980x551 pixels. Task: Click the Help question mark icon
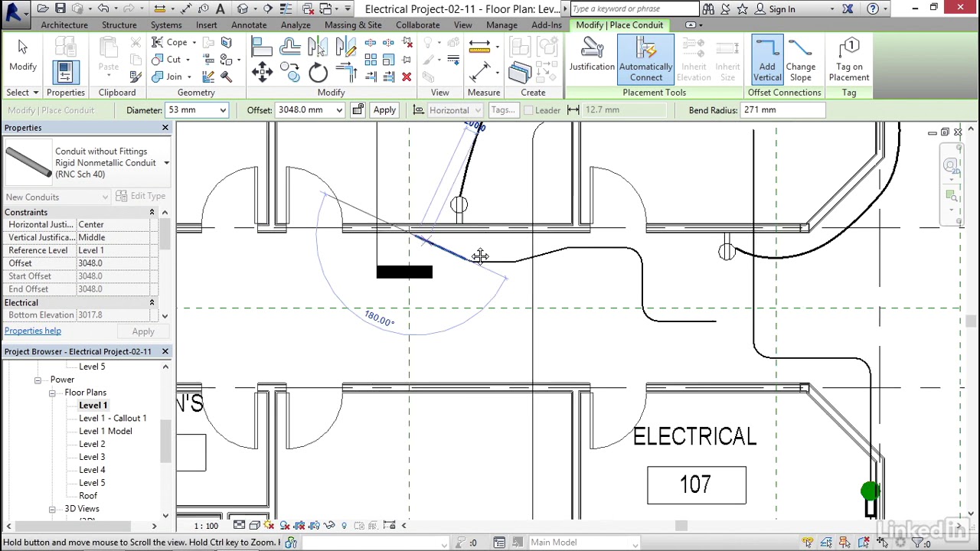click(873, 9)
